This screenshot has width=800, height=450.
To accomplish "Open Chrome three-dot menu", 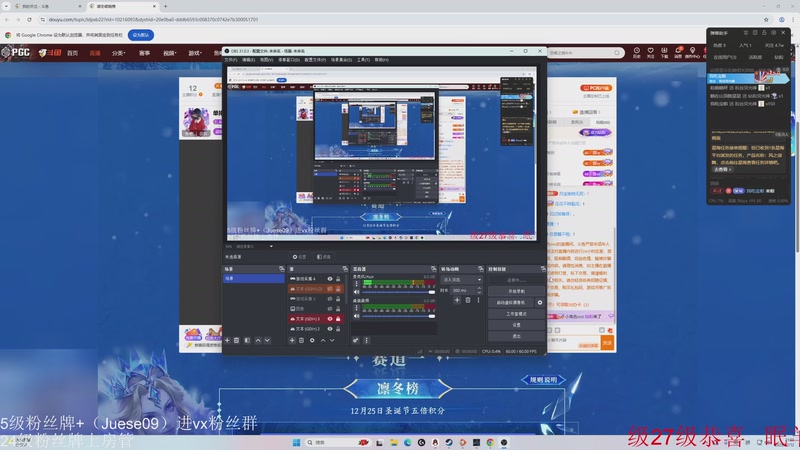I will point(793,19).
